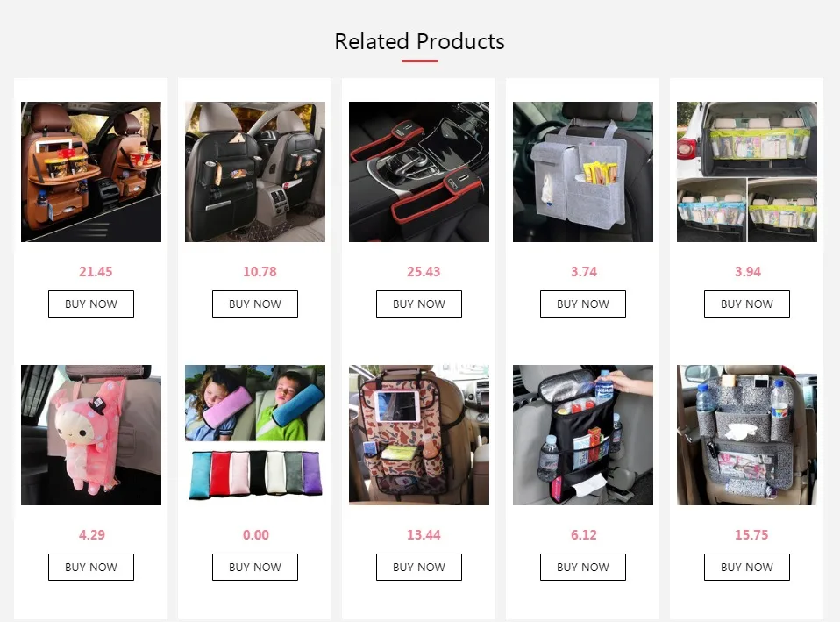View the black cooler bag organizer photo

point(583,435)
